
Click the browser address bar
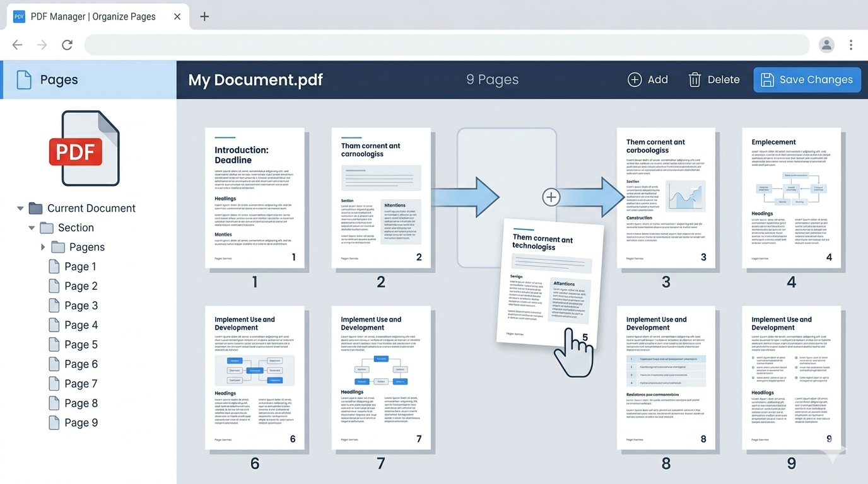[x=442, y=45]
